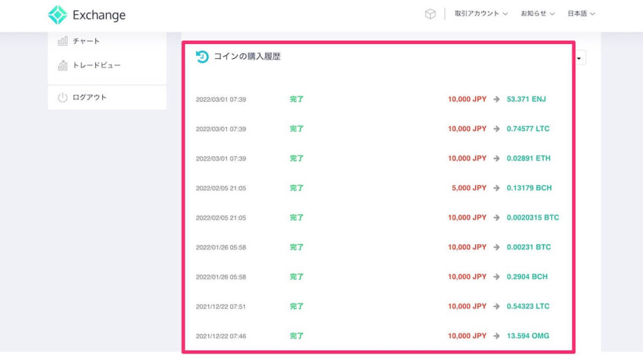This screenshot has height=364, width=643.
Task: Click the 5,000 JPY amount in the BCH row
Action: (x=469, y=188)
